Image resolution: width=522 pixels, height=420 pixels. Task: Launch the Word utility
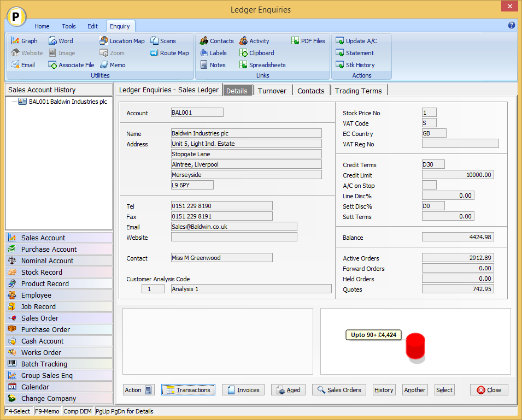point(61,41)
